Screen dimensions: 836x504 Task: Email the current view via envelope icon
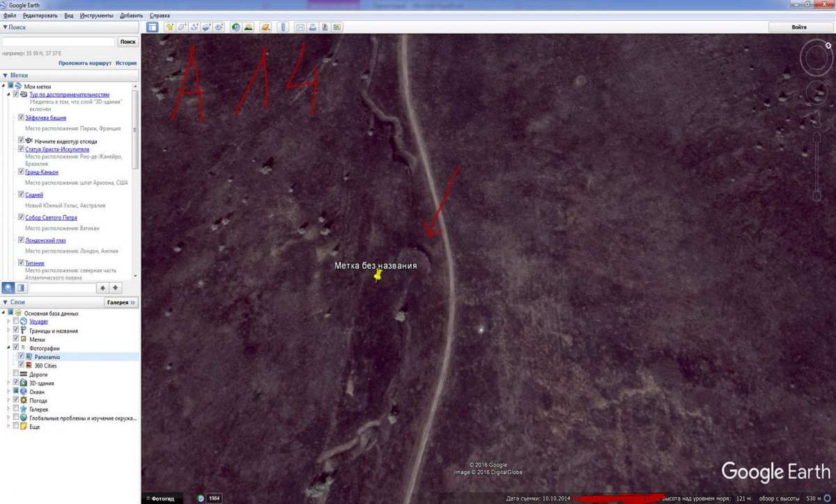[300, 27]
